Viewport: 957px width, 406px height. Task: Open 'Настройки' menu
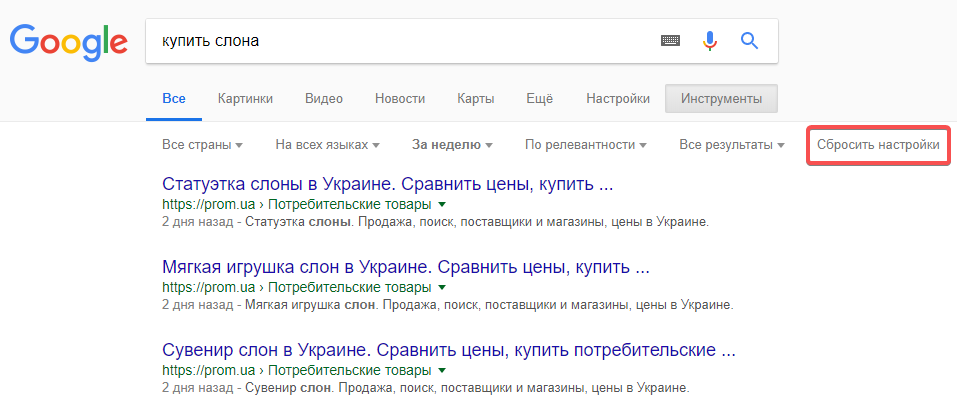[x=618, y=99]
